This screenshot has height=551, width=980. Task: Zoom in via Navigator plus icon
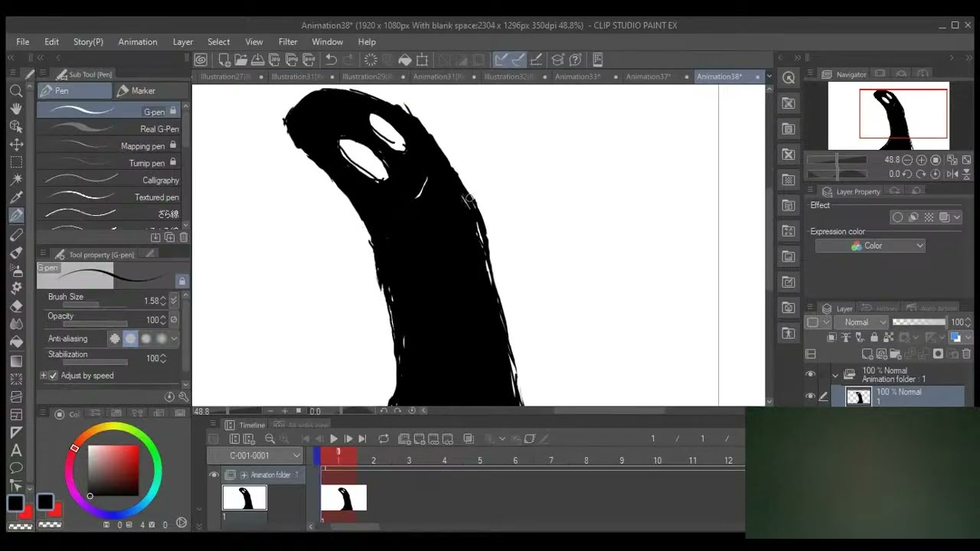click(922, 160)
